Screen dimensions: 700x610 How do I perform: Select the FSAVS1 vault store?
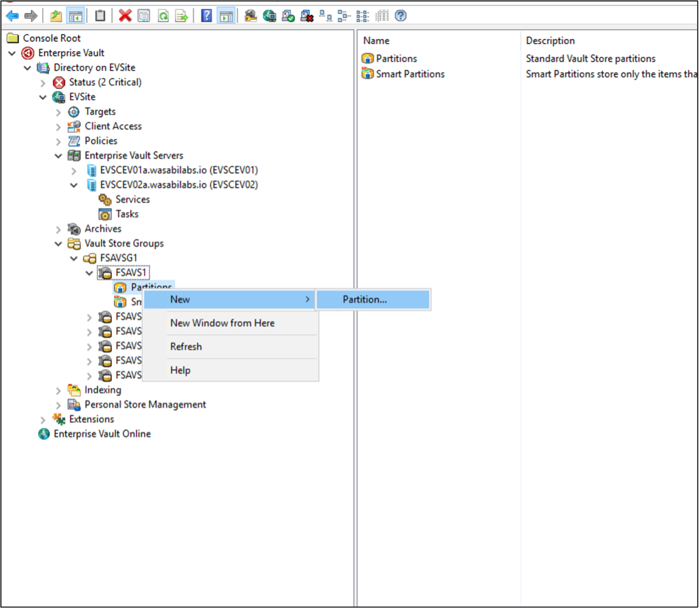[x=130, y=272]
